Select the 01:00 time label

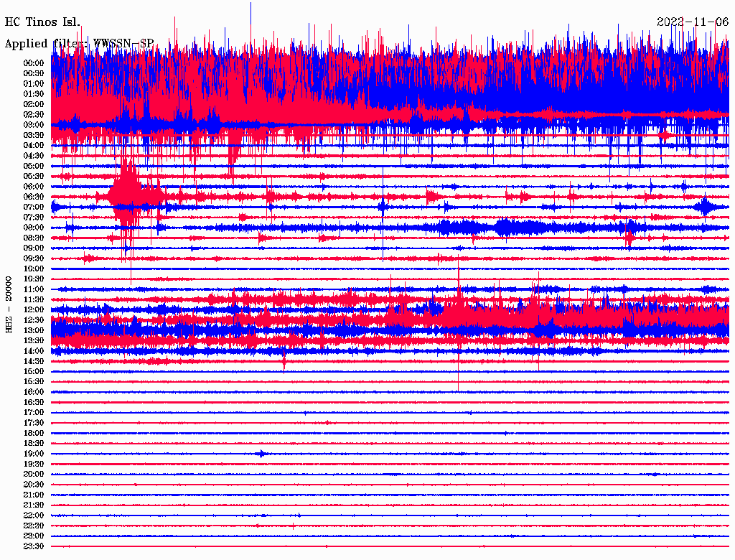point(34,84)
